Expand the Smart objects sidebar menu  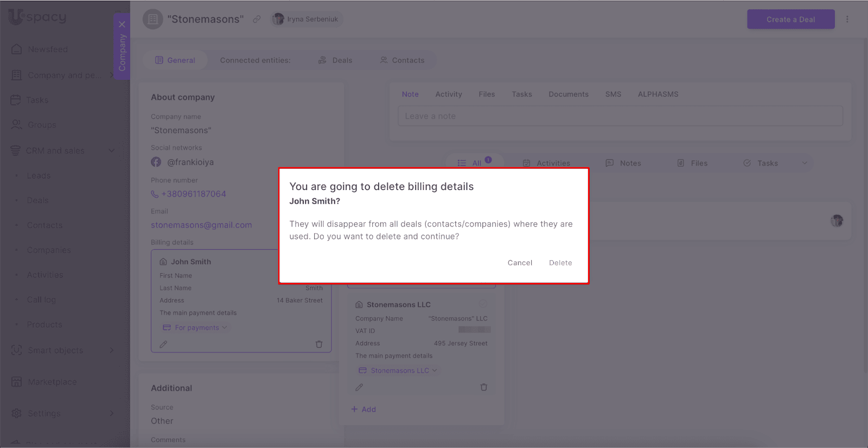pyautogui.click(x=112, y=350)
